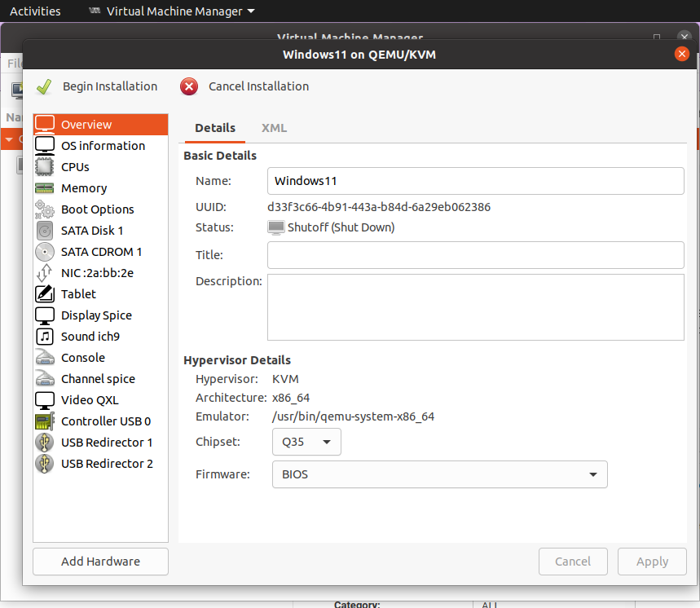This screenshot has width=700, height=608.
Task: Click the Cancel button
Action: click(573, 561)
